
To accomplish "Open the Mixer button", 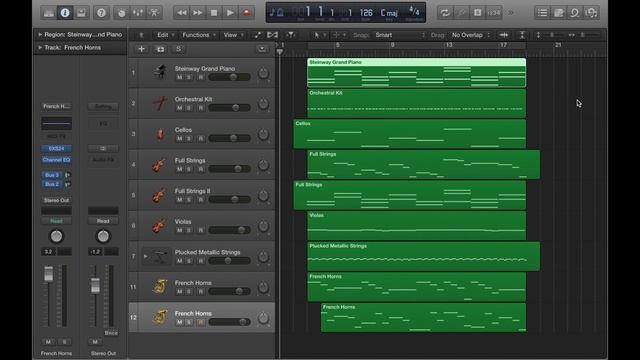I will (138, 13).
